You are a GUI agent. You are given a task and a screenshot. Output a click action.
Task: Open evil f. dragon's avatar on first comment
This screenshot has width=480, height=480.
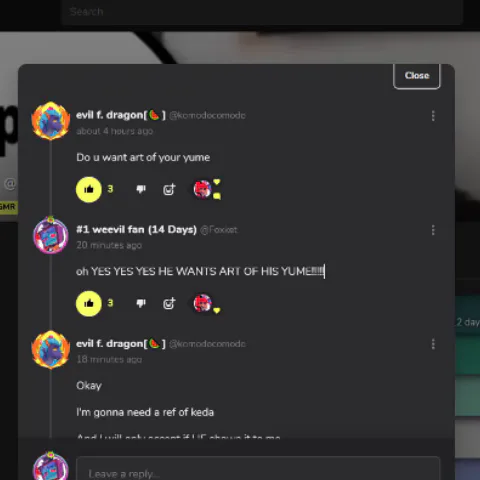click(51, 121)
